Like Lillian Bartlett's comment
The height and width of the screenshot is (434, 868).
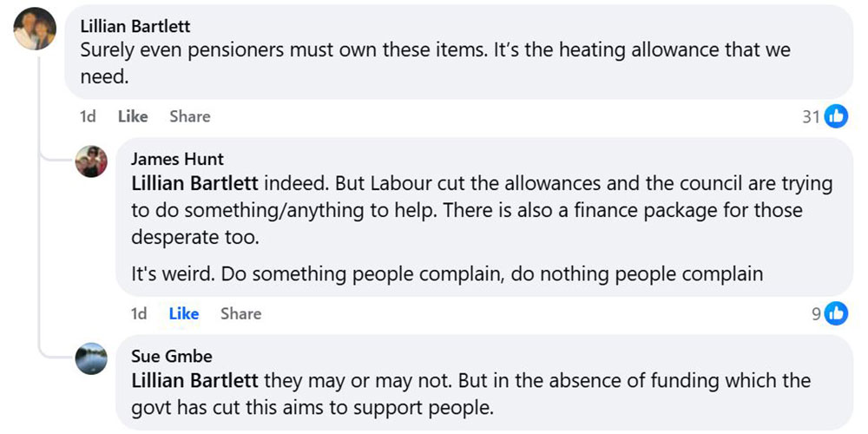point(133,116)
